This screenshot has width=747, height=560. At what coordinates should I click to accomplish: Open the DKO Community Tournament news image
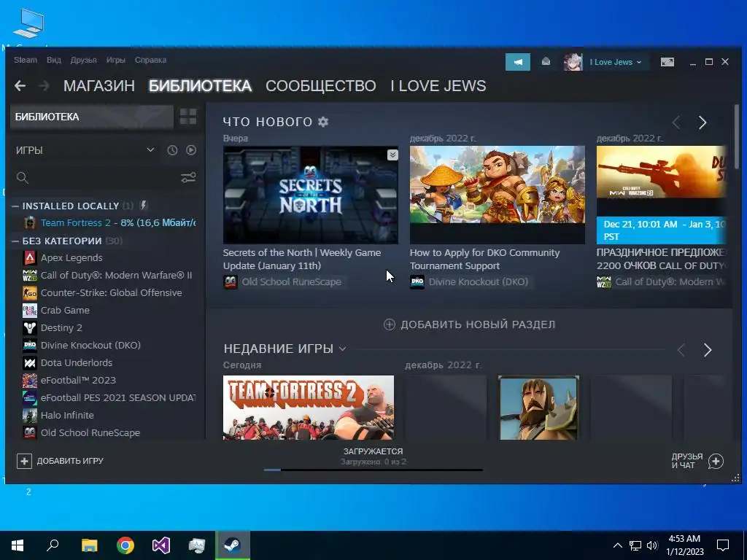pyautogui.click(x=498, y=195)
